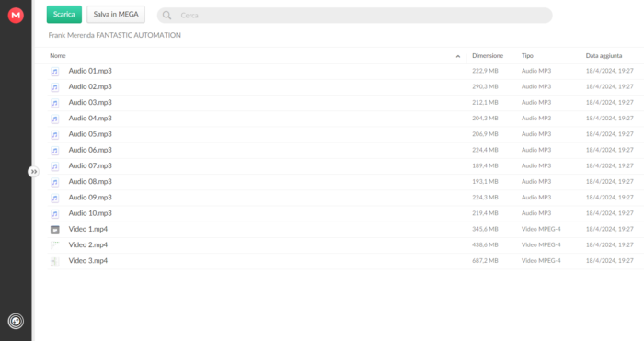Open the Video 2.mp4 thumbnail icon
644x341 pixels.
coord(54,245)
